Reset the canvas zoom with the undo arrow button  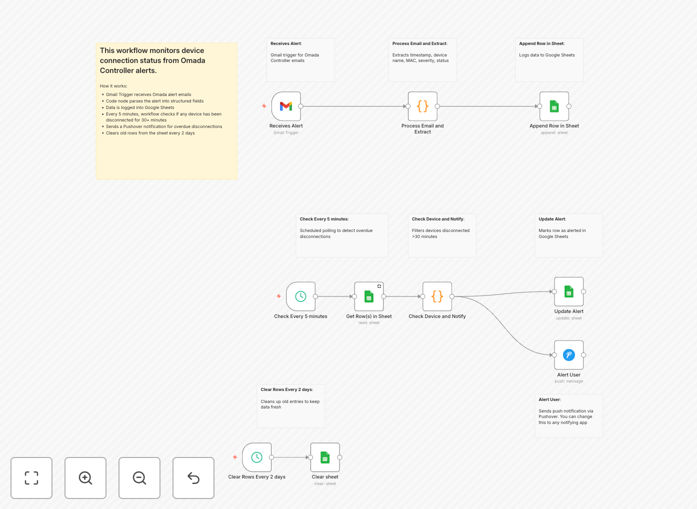coord(193,478)
